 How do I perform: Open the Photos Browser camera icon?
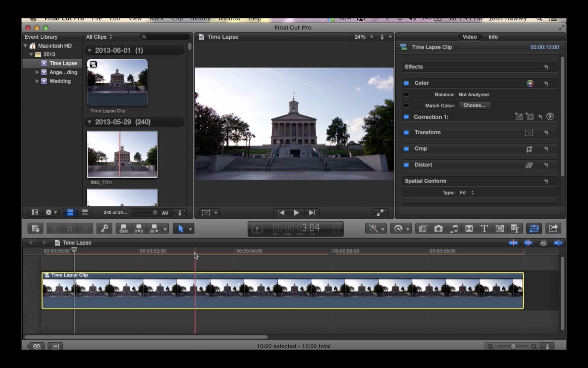point(438,229)
